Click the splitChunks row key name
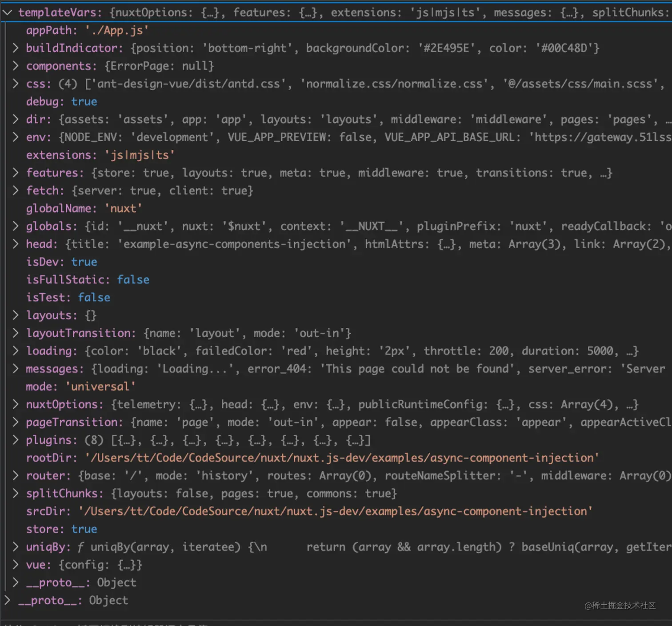Image resolution: width=672 pixels, height=626 pixels. pyautogui.click(x=61, y=493)
